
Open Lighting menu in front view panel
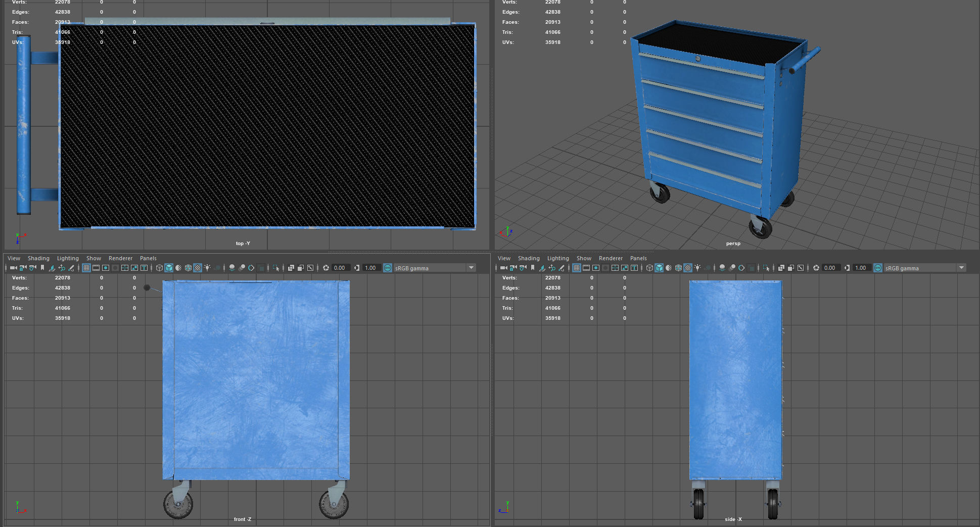(68, 258)
